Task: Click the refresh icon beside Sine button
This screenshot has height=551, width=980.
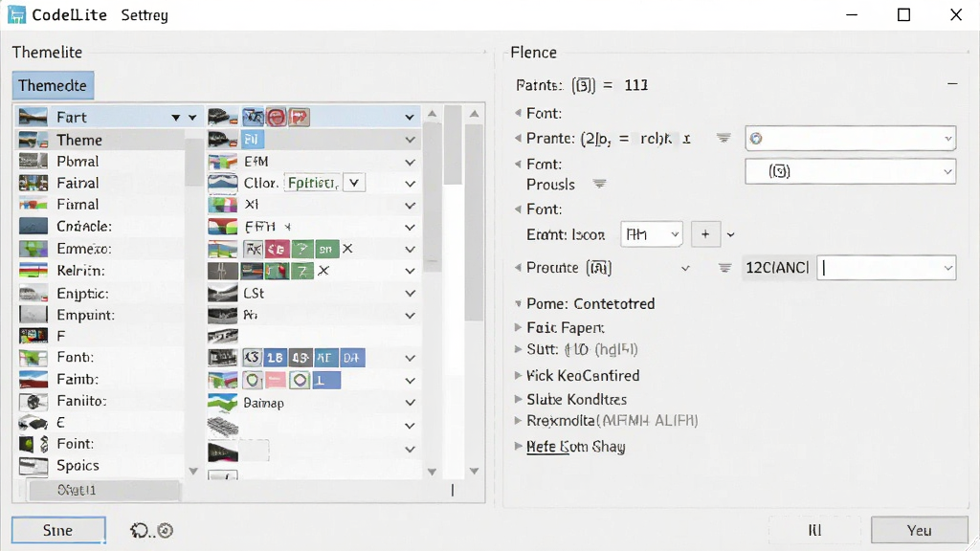Action: tap(139, 530)
